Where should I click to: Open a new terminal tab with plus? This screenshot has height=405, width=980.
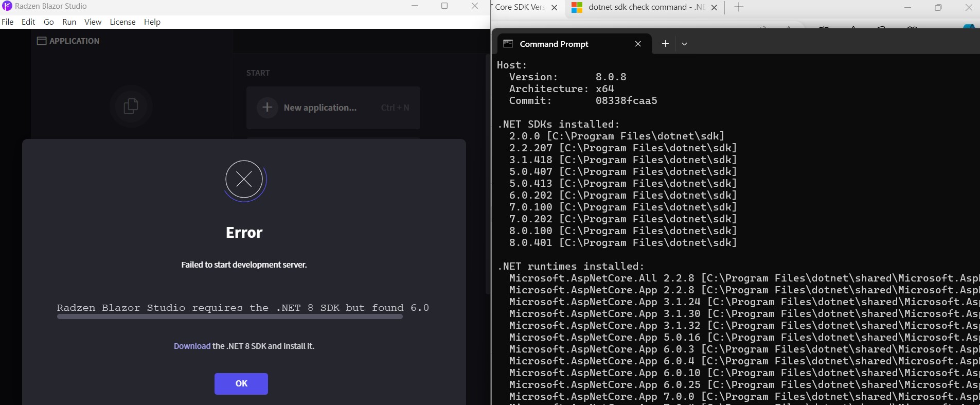665,44
